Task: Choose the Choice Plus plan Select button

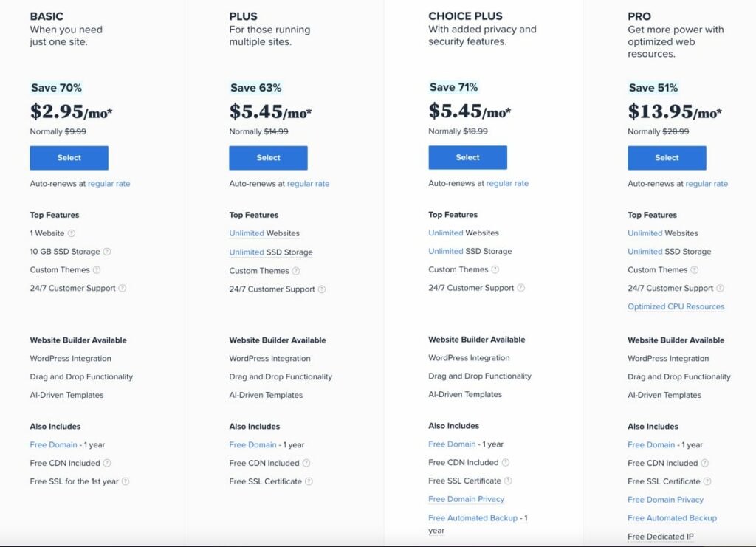Action: [467, 157]
